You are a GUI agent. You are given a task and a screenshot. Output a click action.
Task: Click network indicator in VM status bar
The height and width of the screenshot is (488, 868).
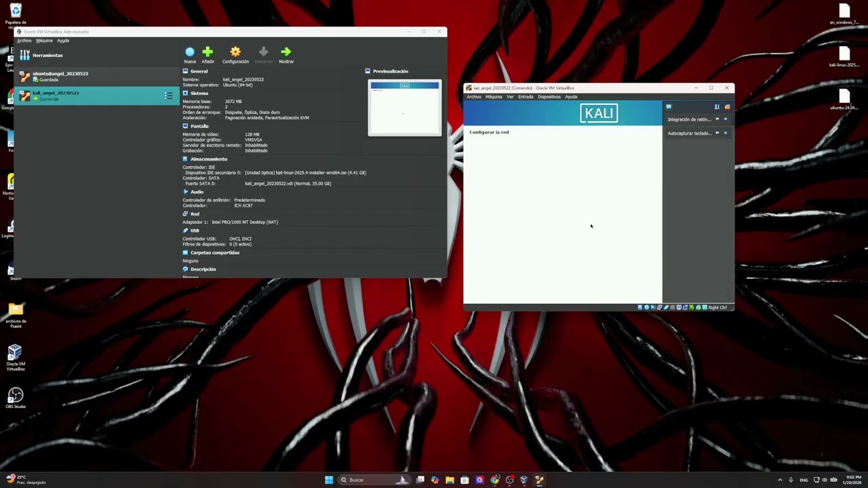point(659,308)
